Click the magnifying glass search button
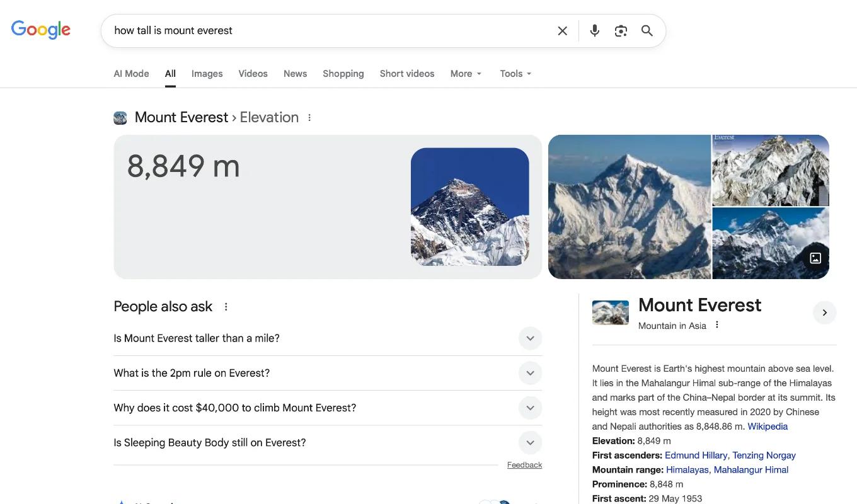The width and height of the screenshot is (857, 504). tap(647, 31)
